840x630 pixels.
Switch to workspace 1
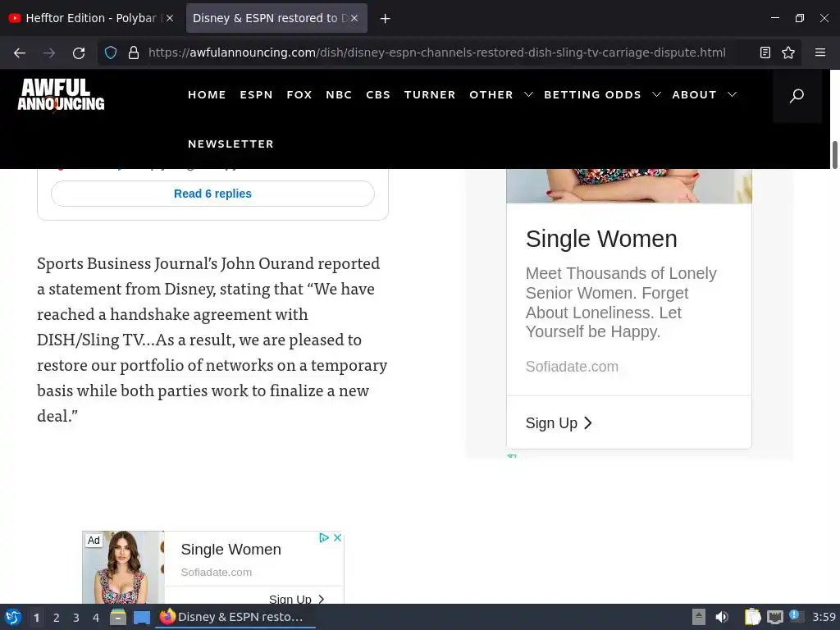point(36,618)
